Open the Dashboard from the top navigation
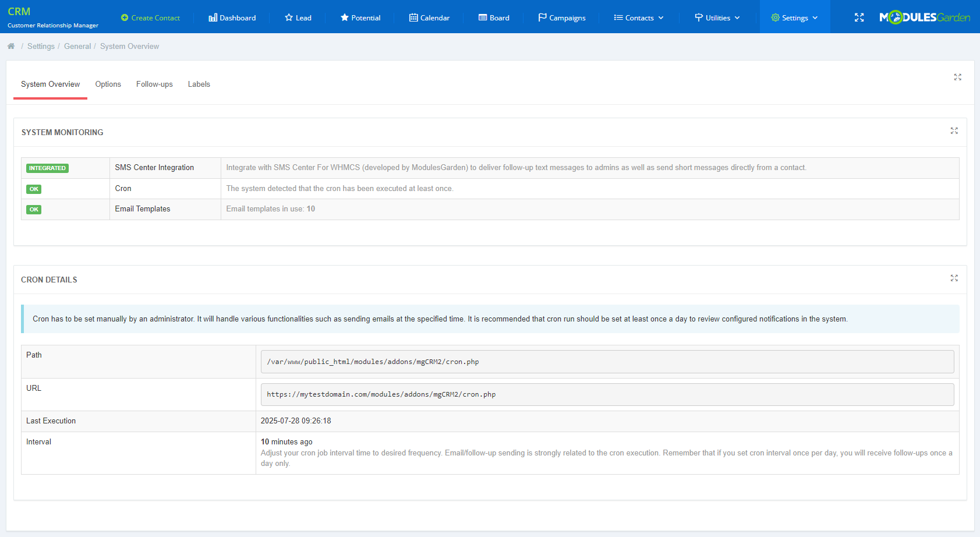The image size is (980, 537). point(232,17)
